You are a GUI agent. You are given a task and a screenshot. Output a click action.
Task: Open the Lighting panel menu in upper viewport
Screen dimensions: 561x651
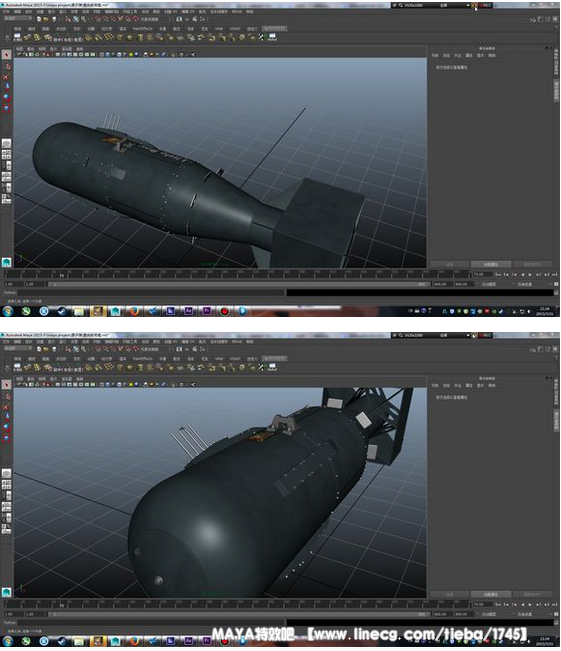[42, 49]
